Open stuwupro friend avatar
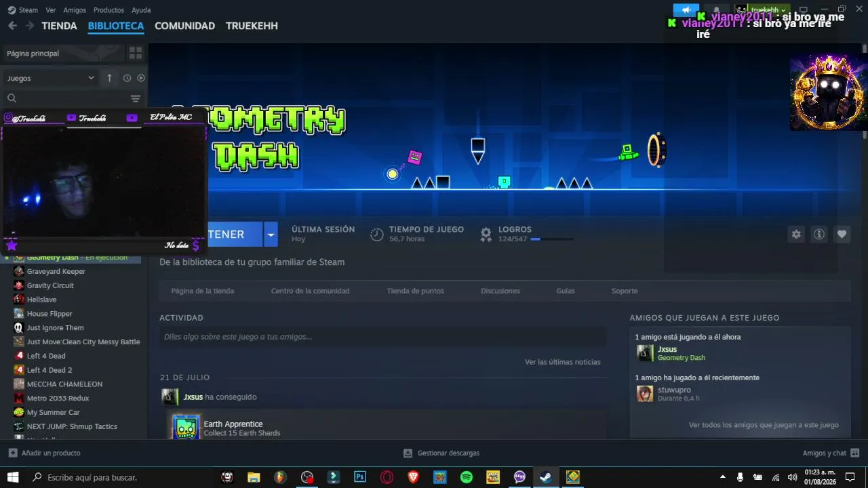The height and width of the screenshot is (488, 868). click(645, 394)
